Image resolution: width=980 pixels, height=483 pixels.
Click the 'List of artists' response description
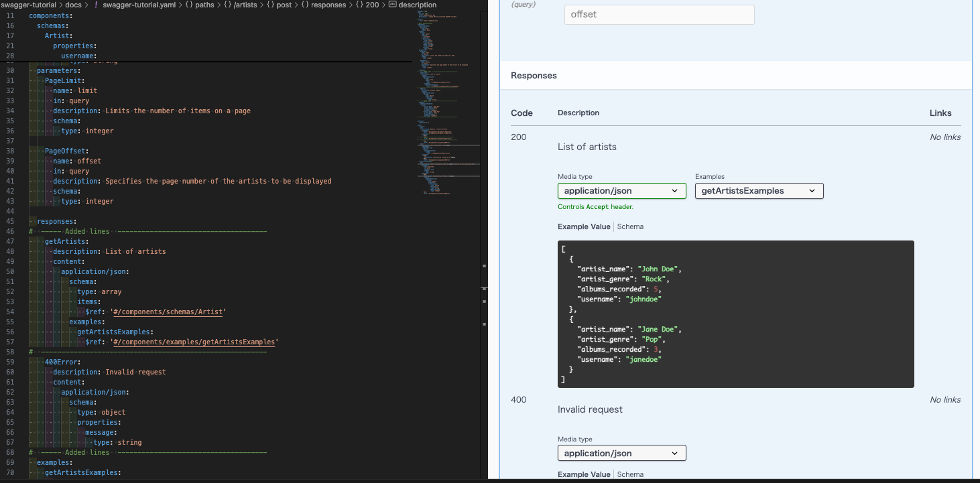coord(587,147)
